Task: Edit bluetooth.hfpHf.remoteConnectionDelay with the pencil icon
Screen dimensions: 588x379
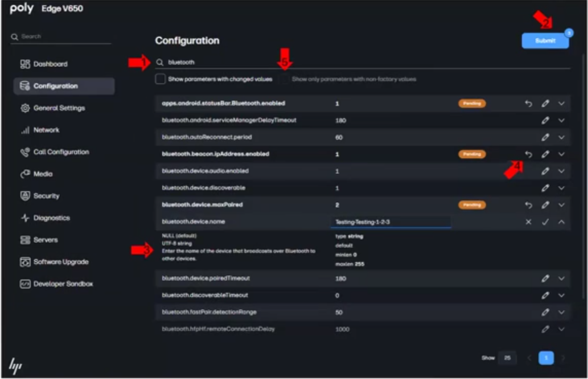Action: click(545, 329)
